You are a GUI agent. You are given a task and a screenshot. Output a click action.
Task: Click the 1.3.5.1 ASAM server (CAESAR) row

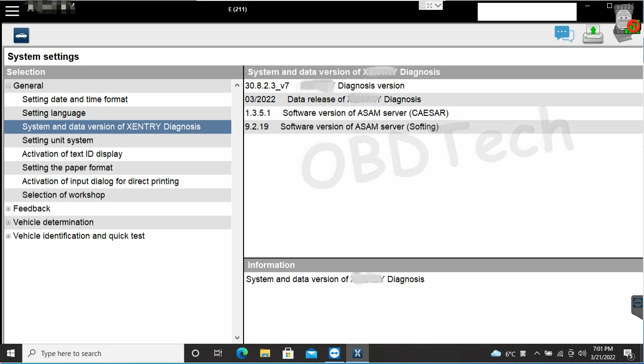(443, 113)
